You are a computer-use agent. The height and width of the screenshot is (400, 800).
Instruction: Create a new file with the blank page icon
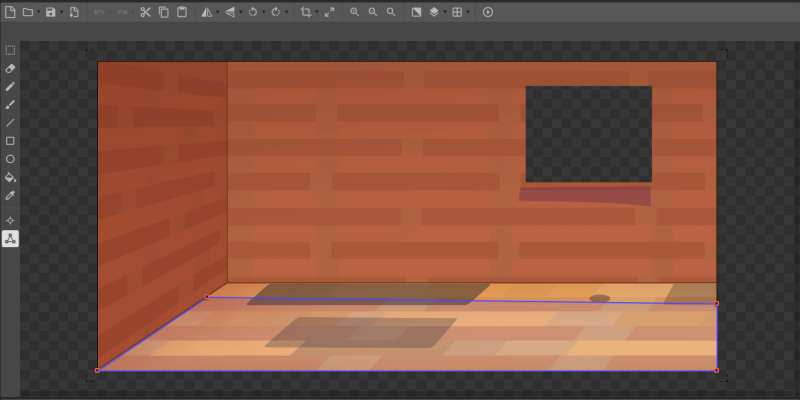coord(10,12)
